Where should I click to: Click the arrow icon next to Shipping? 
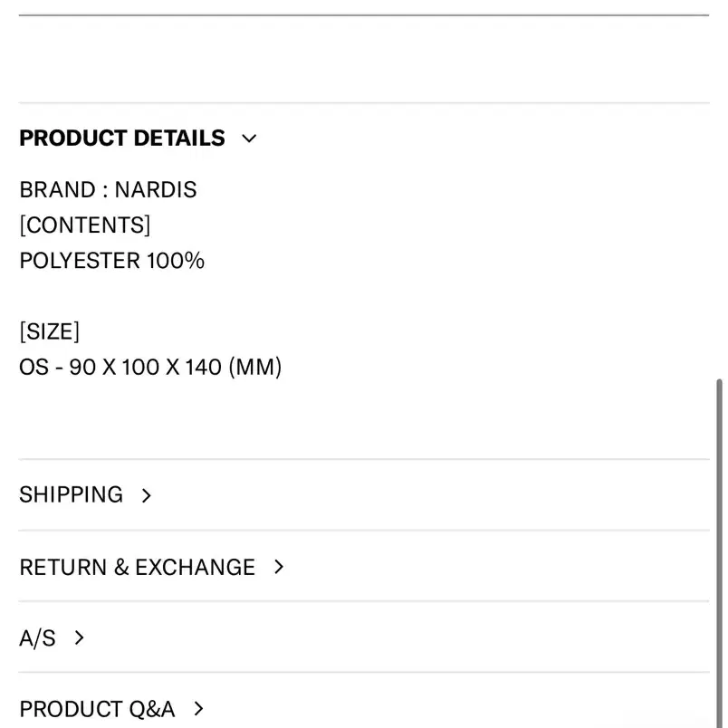pyautogui.click(x=147, y=495)
